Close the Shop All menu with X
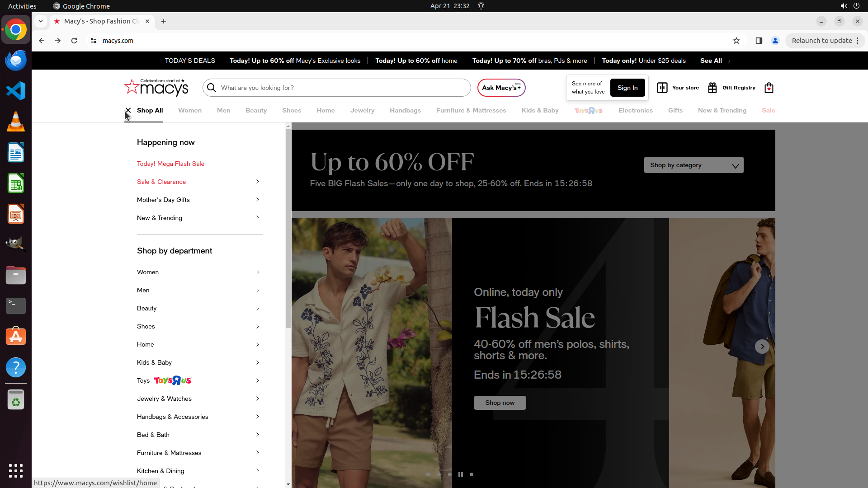Viewport: 868px width, 488px height. (128, 110)
